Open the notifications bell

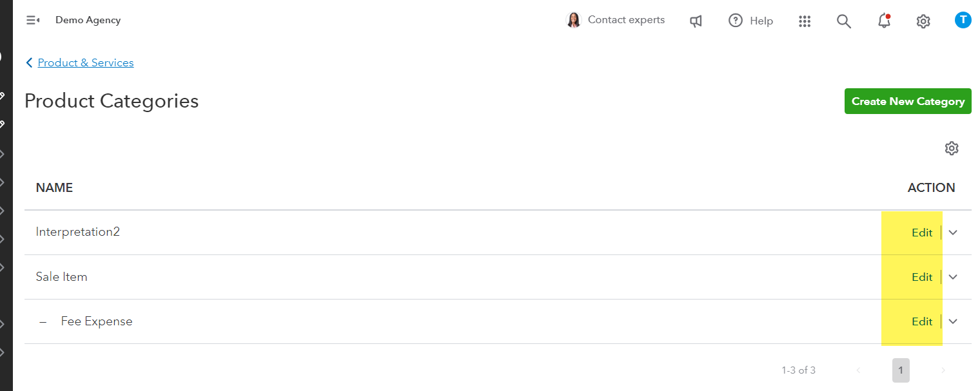pyautogui.click(x=884, y=21)
